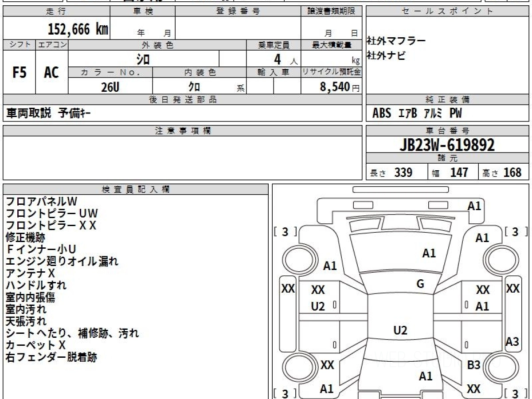The image size is (532, 399).
Task: Select chassis number JB23W-619892
Action: click(x=447, y=145)
